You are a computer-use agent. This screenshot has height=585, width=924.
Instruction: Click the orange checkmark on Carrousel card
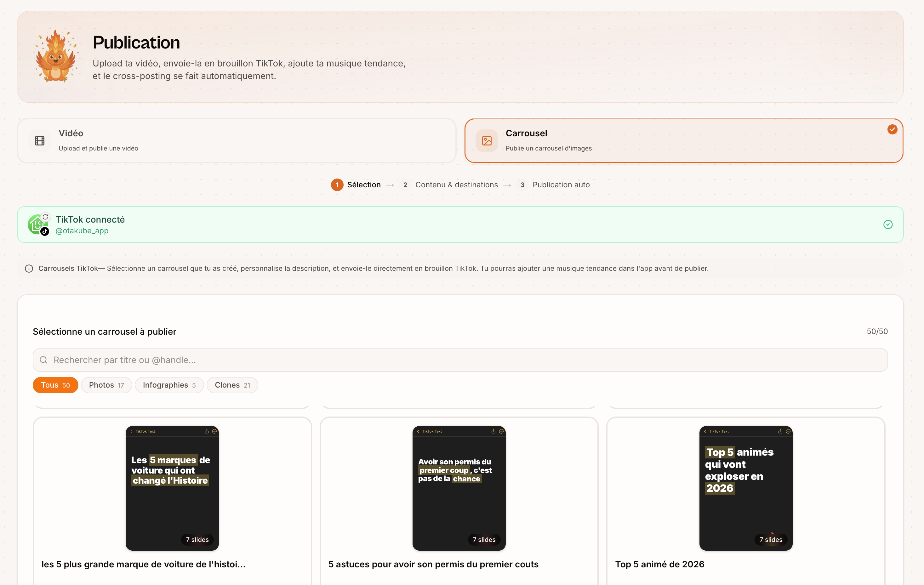892,130
